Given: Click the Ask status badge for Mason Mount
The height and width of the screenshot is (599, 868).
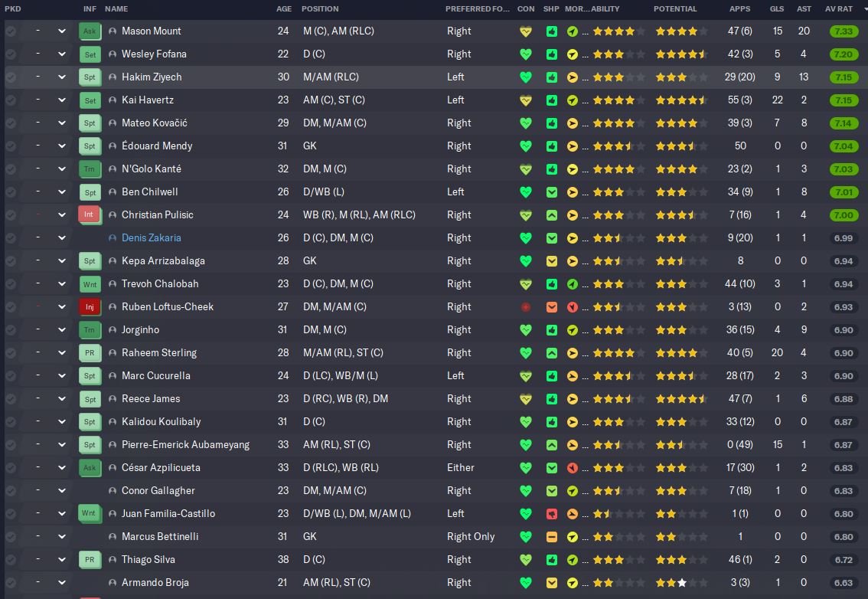Looking at the screenshot, I should tap(90, 31).
